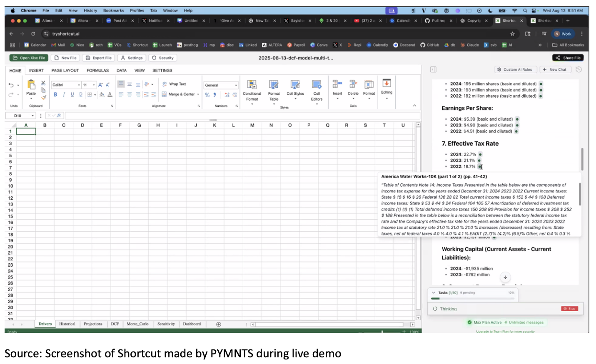Click the formula bar input field
Screen dimensions: 596x364
point(242,116)
